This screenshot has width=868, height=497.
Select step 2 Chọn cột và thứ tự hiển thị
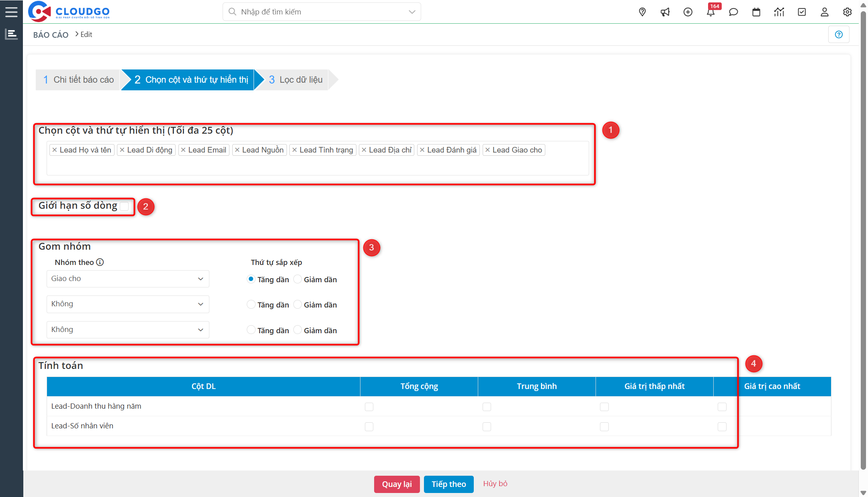(x=191, y=79)
